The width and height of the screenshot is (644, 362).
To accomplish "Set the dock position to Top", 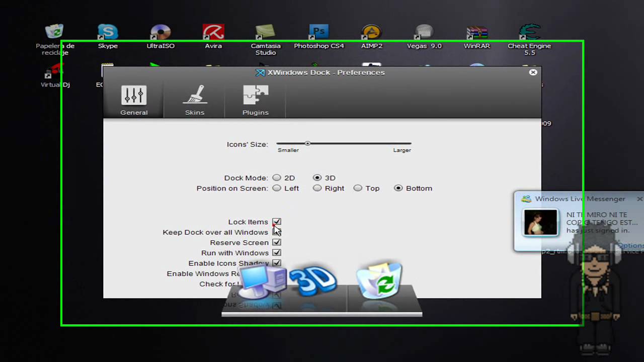I will coord(358,188).
